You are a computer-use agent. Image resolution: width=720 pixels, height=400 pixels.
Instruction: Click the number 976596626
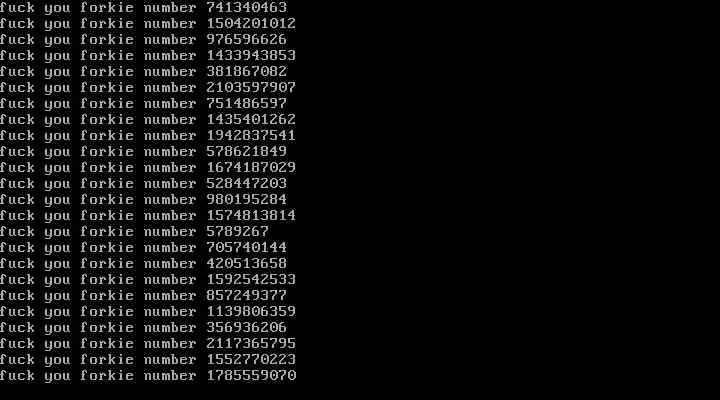[x=247, y=39]
